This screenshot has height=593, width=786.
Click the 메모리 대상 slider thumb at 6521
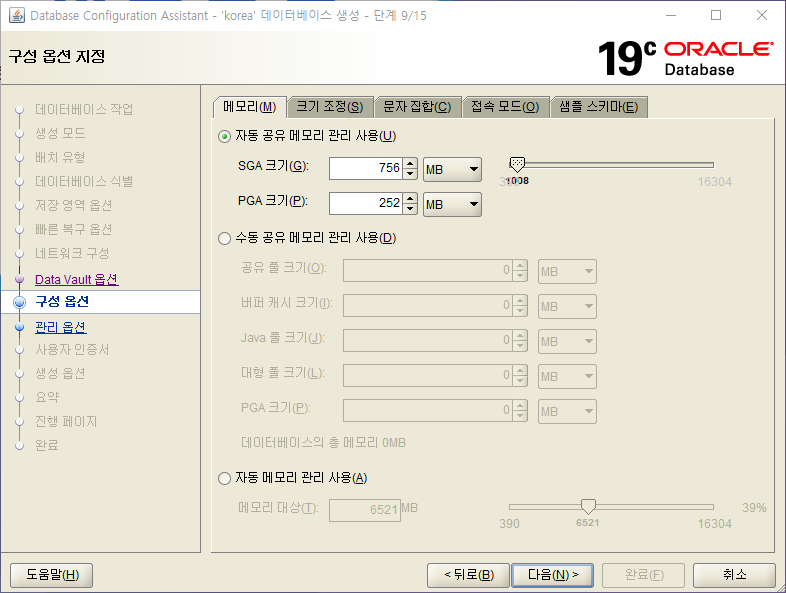pos(588,506)
